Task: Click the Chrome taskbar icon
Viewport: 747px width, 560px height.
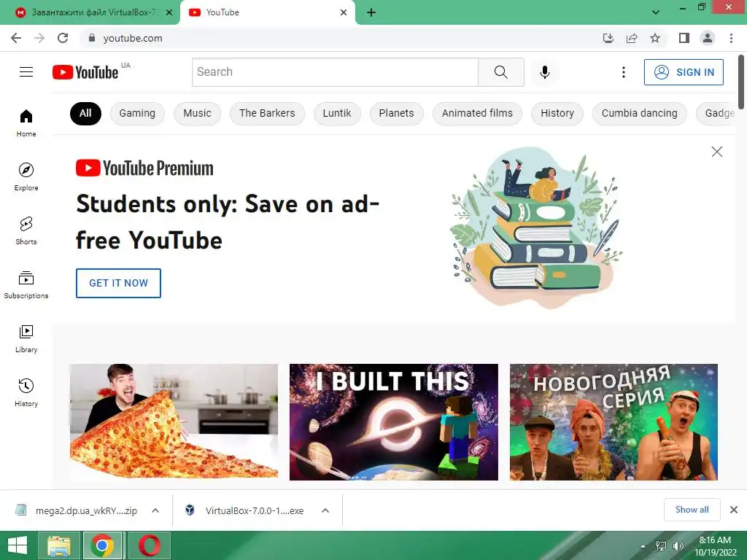Action: [102, 545]
